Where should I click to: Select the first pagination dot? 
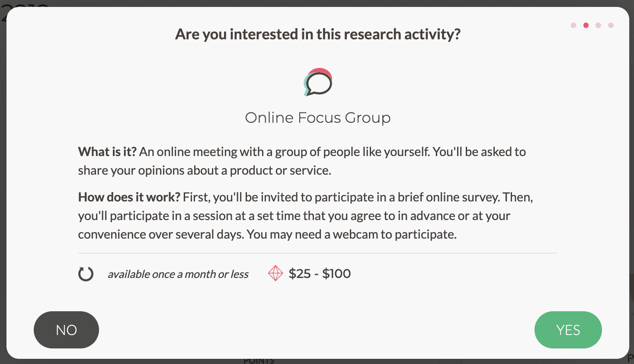[x=573, y=25]
